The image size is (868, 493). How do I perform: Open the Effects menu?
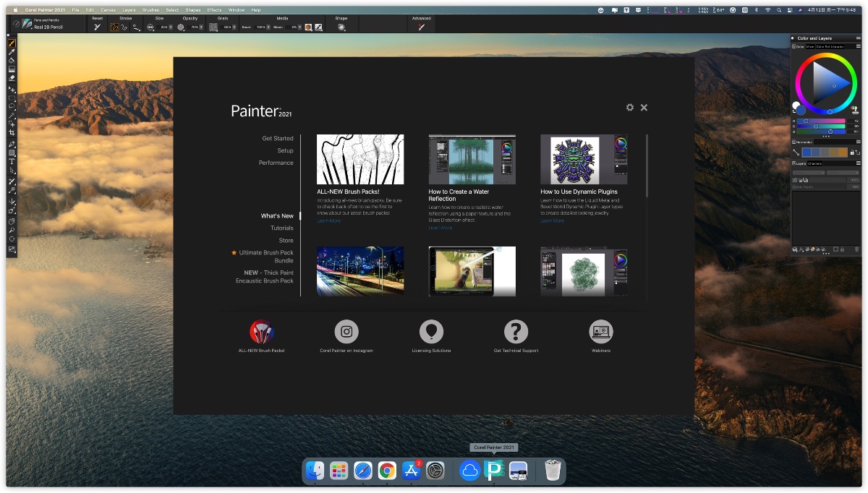(215, 10)
